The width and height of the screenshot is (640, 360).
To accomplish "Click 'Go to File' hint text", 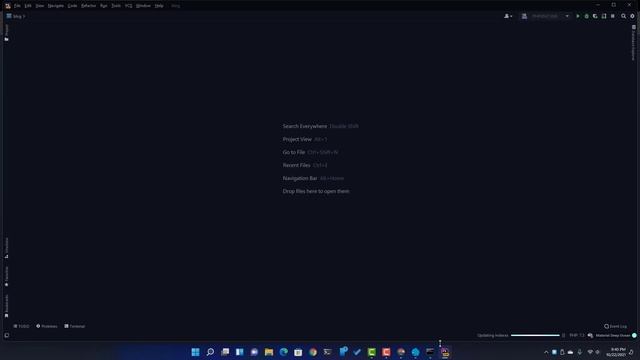I will pyautogui.click(x=294, y=152).
